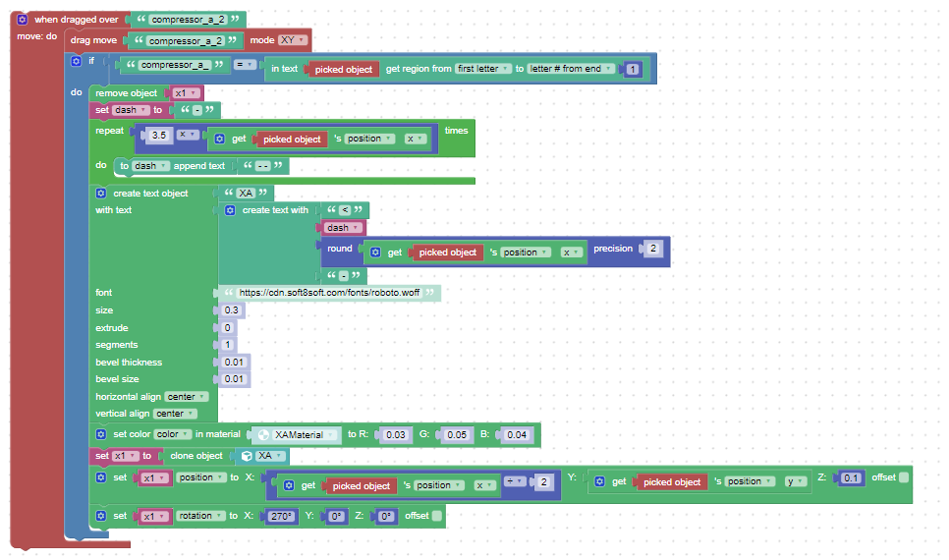The image size is (949, 560).
Task: Click the XAMaterial sphere icon
Action: coord(263,434)
